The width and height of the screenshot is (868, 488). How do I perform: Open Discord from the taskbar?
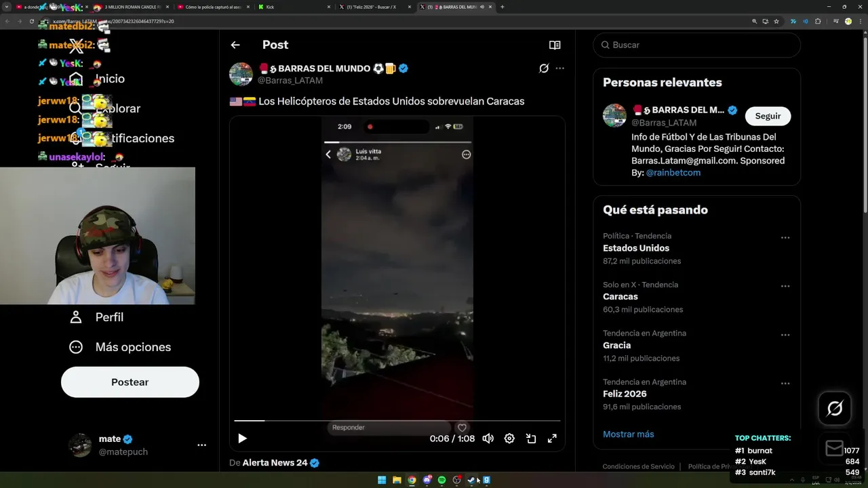pos(427,480)
